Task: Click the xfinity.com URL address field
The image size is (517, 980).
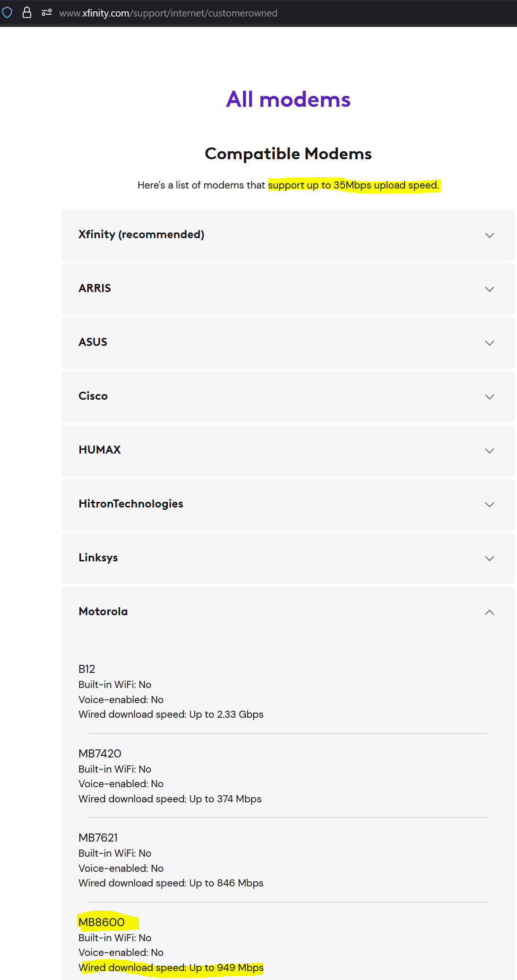Action: [x=168, y=13]
